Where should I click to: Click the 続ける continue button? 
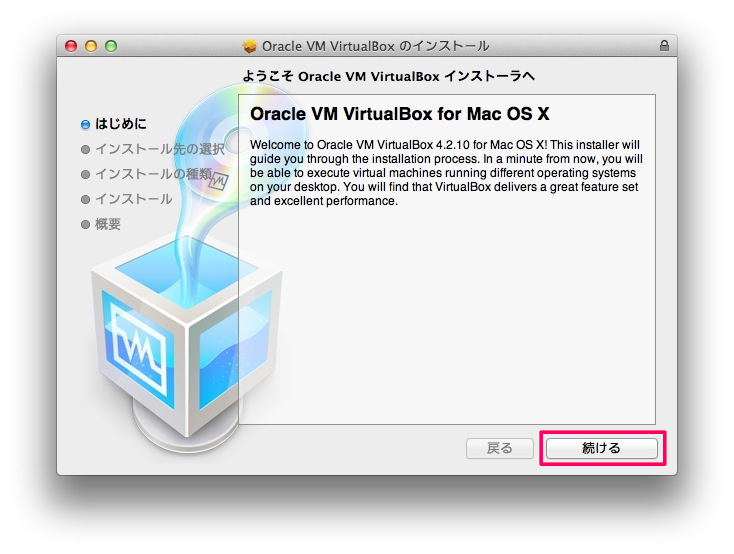pos(602,448)
